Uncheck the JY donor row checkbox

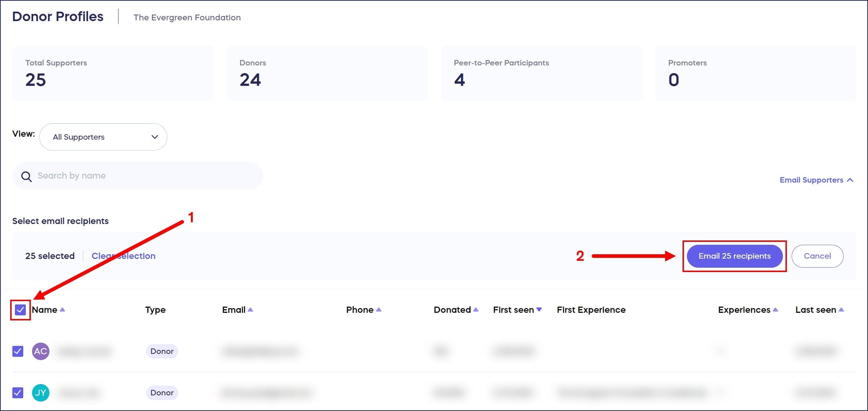(18, 392)
